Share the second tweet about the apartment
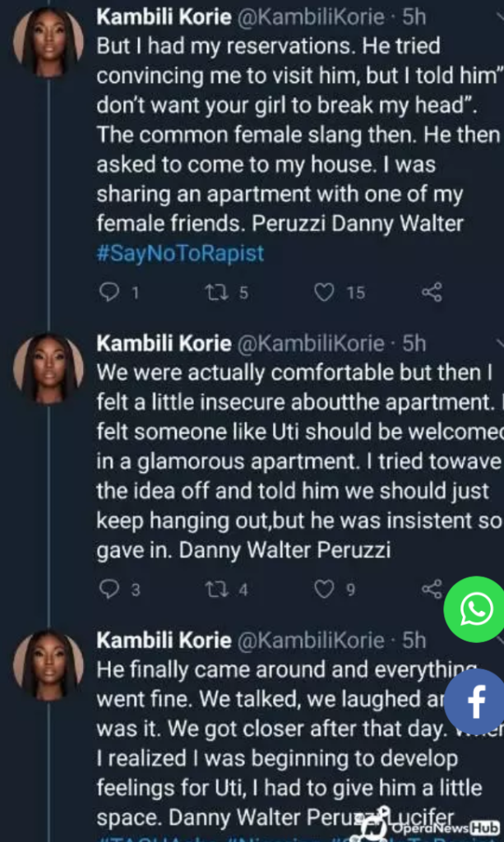 click(432, 589)
